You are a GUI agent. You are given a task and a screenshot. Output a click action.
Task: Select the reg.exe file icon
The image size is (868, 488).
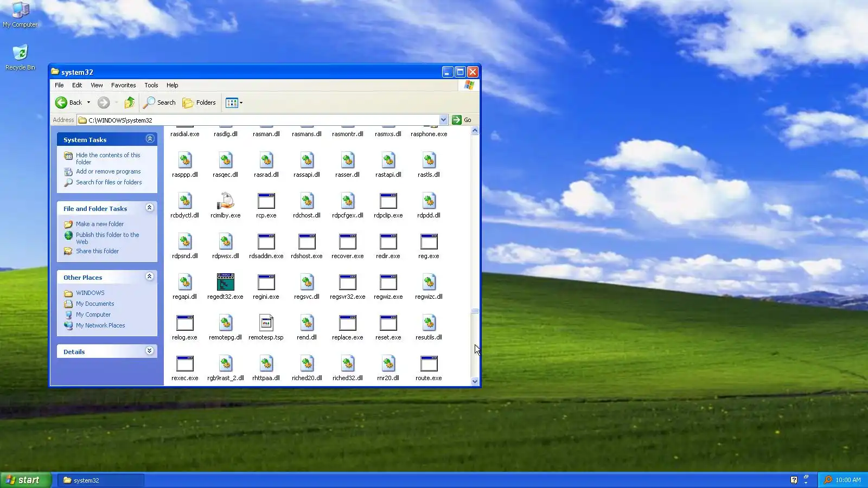pos(429,242)
